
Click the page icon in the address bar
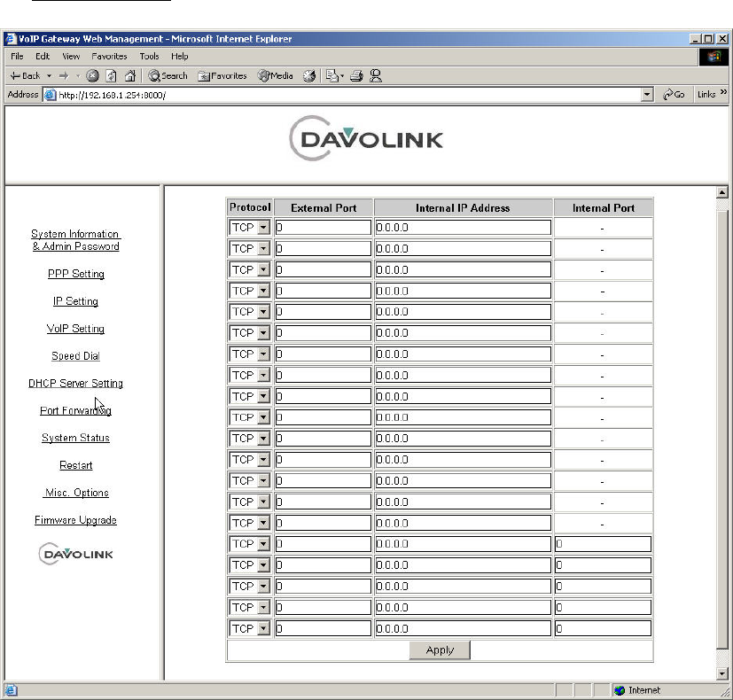pos(50,95)
